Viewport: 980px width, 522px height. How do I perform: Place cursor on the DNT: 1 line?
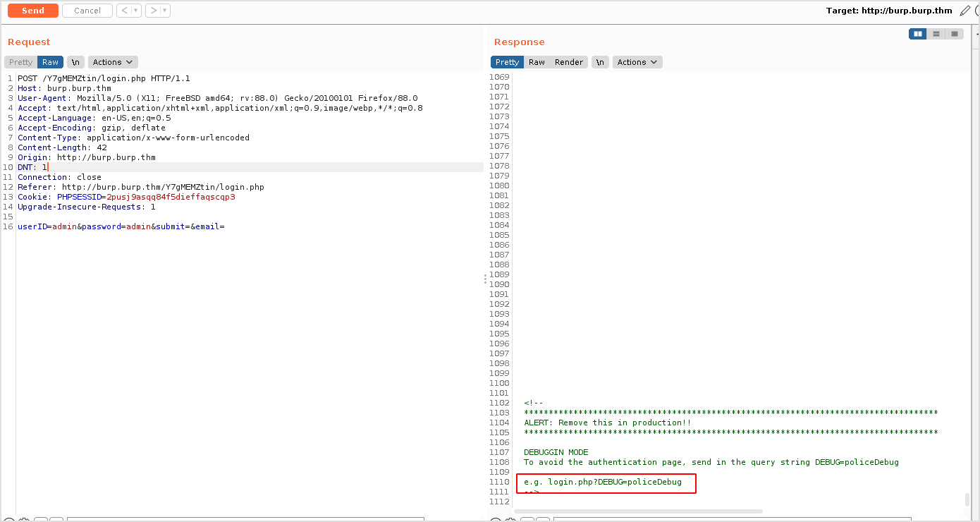coord(32,167)
